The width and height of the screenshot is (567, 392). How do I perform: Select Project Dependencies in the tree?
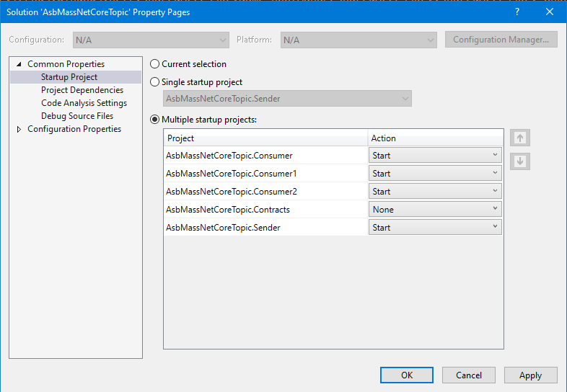pyautogui.click(x=82, y=90)
